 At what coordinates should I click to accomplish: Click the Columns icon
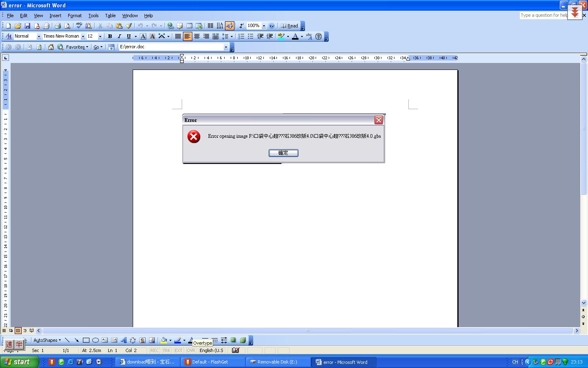[x=210, y=26]
